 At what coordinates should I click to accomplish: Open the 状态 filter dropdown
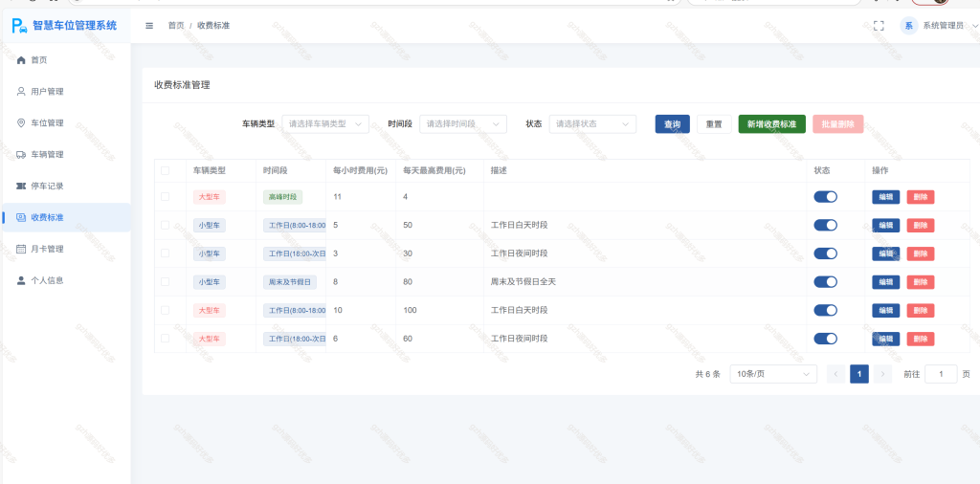592,123
